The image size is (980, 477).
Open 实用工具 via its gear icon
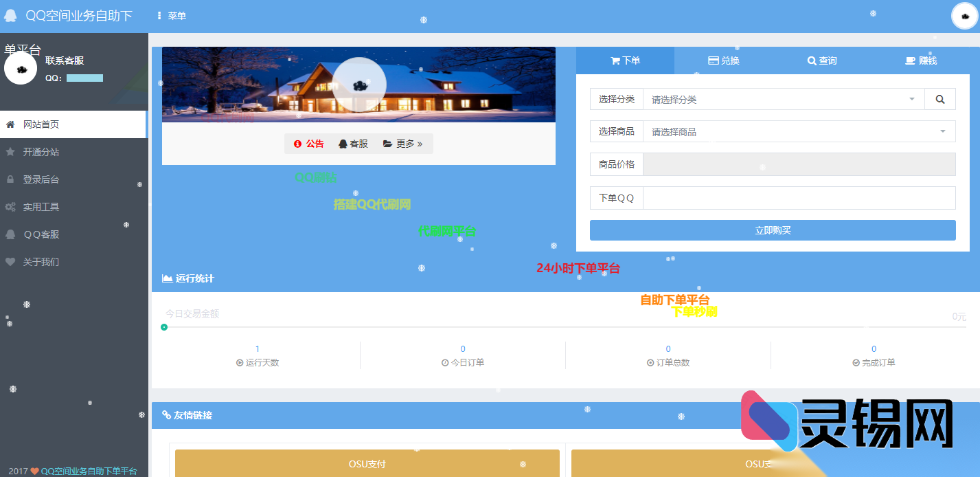pos(10,206)
